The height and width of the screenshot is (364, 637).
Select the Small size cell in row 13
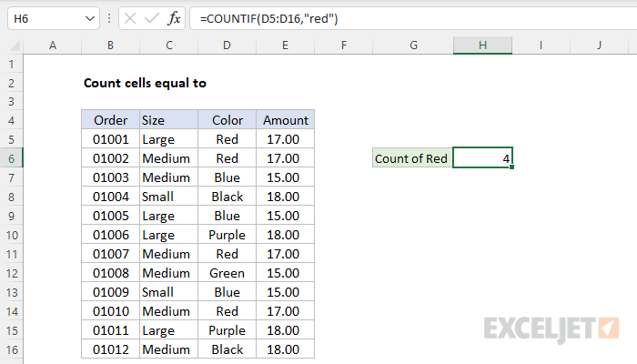click(x=169, y=292)
